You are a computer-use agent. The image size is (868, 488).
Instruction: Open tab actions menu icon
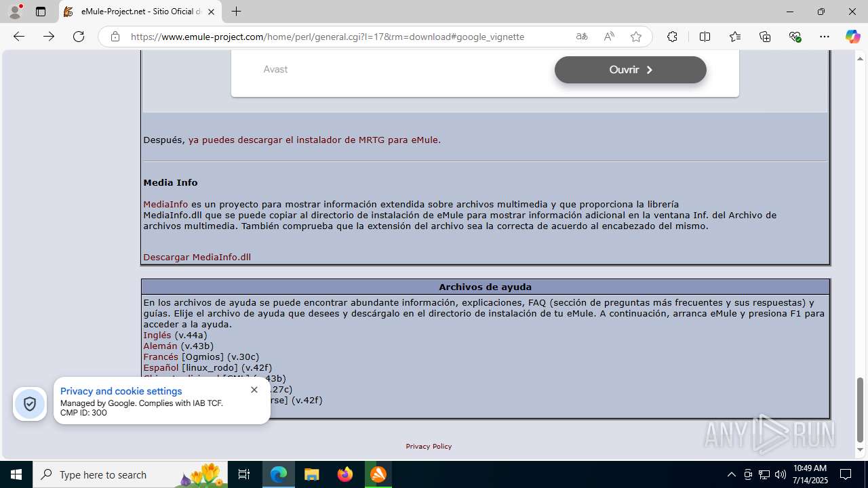[x=41, y=12]
